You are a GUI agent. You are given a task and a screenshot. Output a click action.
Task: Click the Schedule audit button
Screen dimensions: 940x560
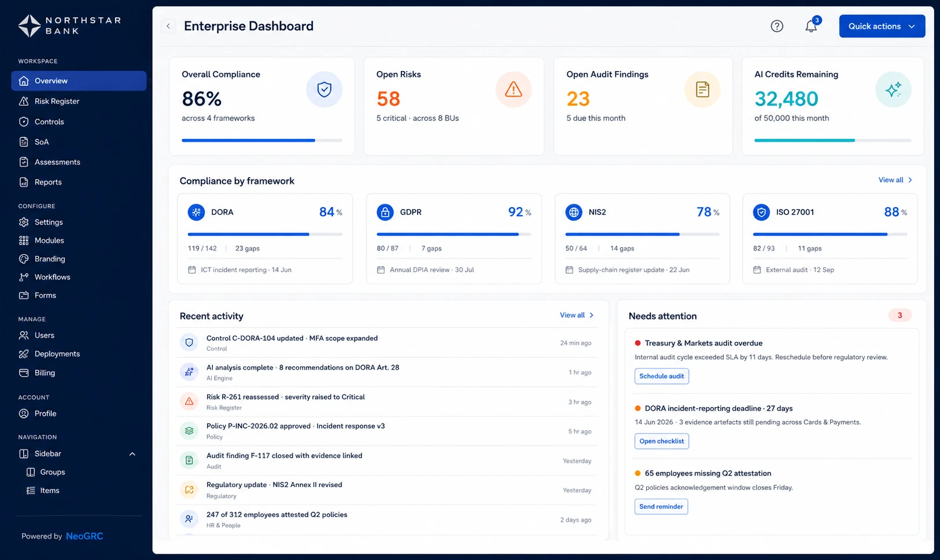coord(662,376)
